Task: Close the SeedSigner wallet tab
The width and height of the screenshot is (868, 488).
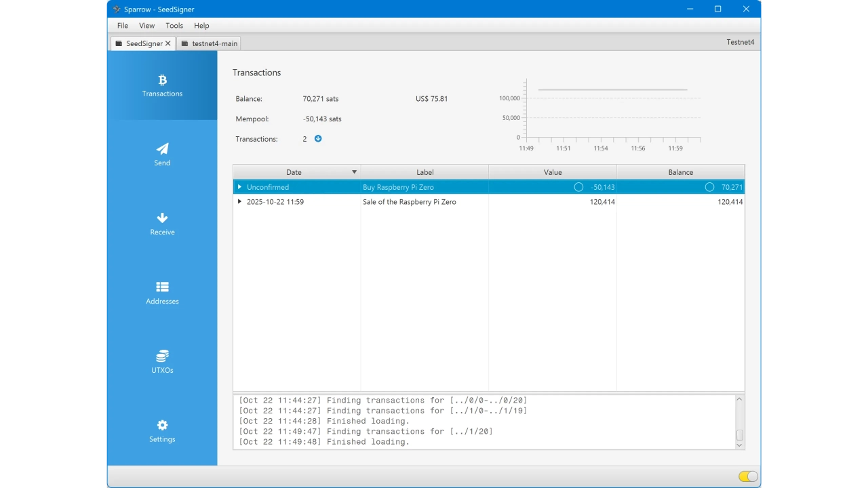Action: (168, 43)
